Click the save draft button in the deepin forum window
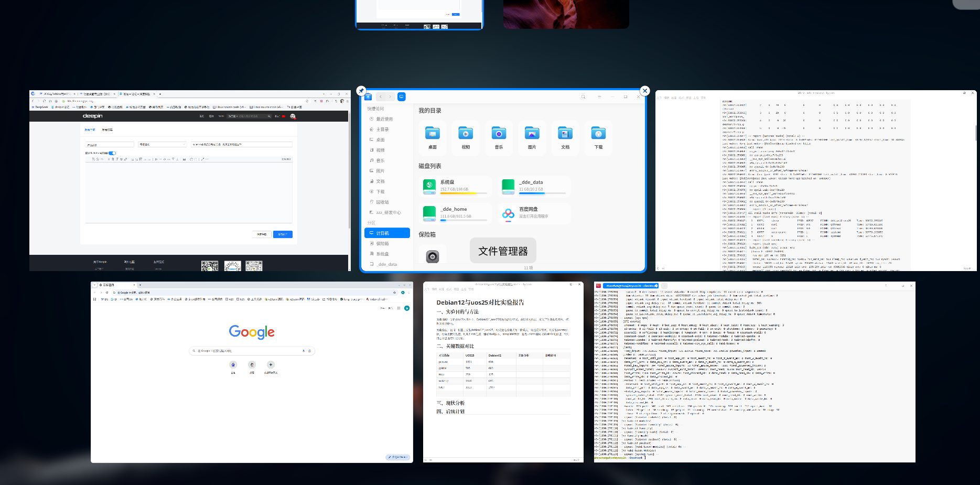Screen dimensions: 980x485 tap(262, 234)
